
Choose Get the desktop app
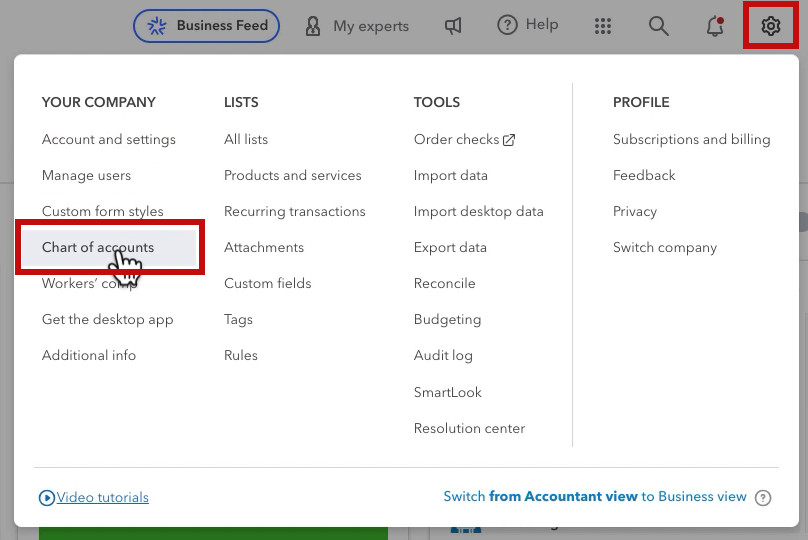tap(108, 319)
